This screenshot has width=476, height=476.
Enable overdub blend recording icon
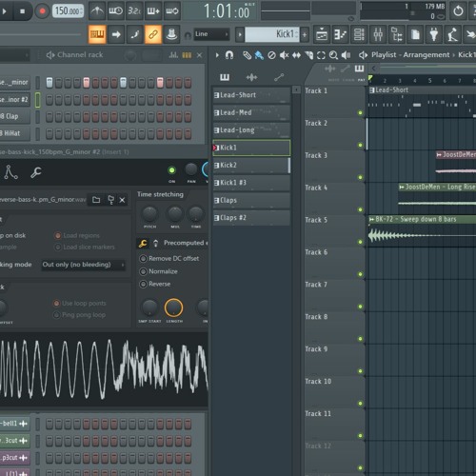click(x=153, y=11)
